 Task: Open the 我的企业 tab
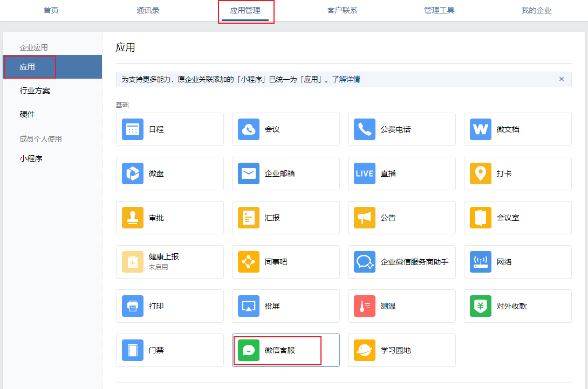[536, 10]
